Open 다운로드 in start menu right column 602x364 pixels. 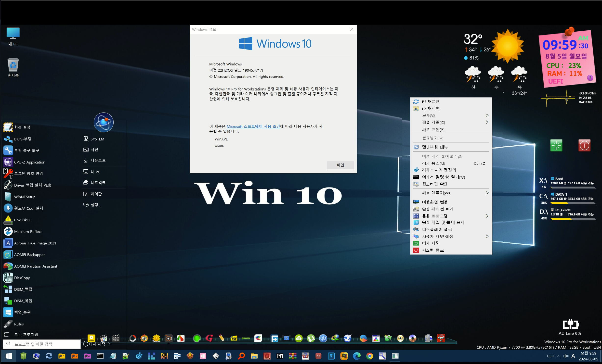pyautogui.click(x=94, y=160)
